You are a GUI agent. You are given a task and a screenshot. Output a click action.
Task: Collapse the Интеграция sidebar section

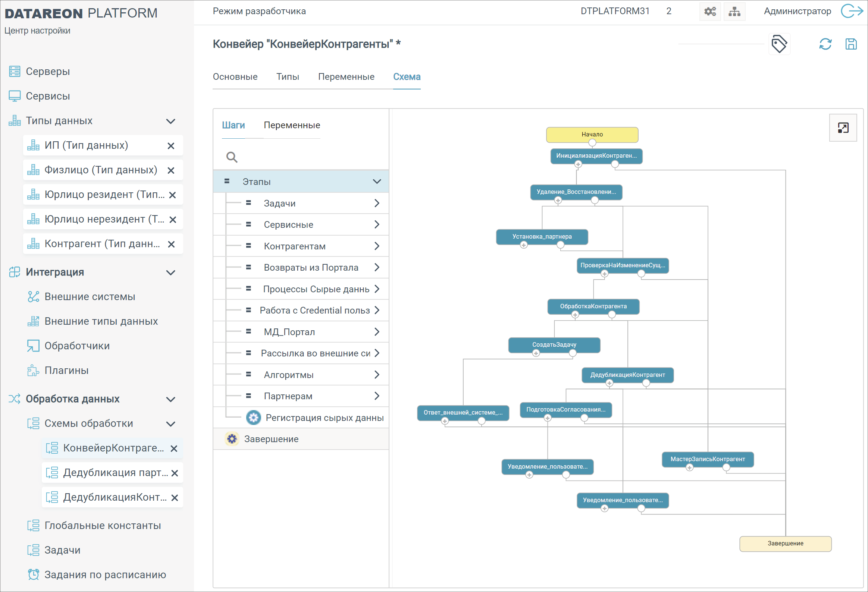[x=171, y=273]
